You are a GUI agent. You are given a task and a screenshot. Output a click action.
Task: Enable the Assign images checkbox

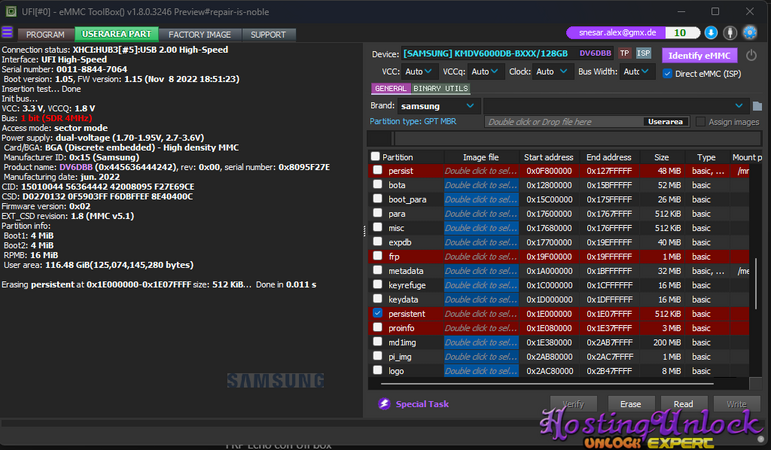point(700,121)
